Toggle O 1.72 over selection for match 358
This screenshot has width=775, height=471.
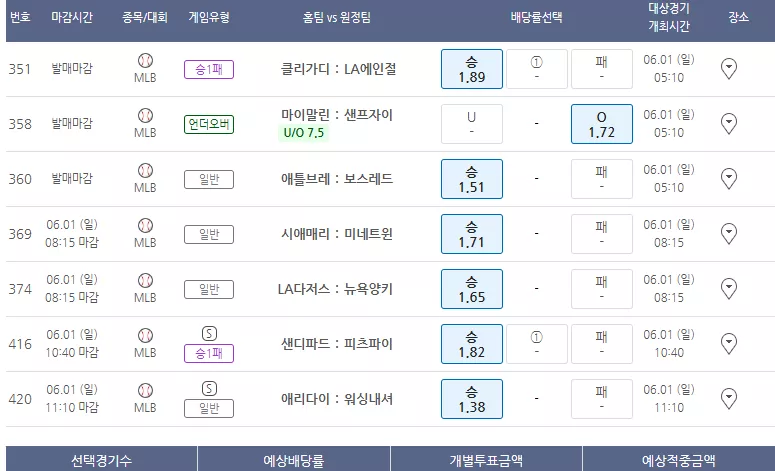(x=602, y=124)
